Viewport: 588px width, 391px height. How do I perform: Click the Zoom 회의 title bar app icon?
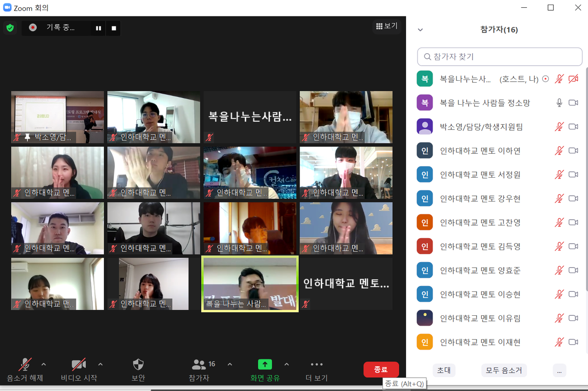(7, 7)
